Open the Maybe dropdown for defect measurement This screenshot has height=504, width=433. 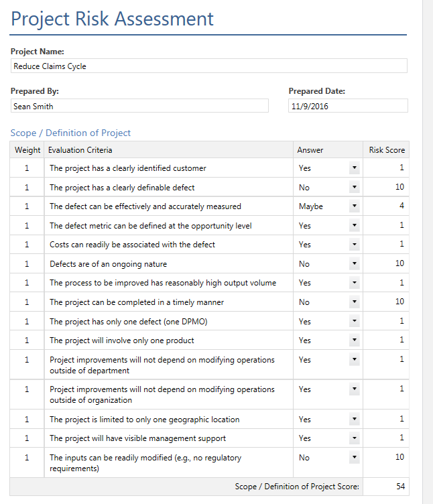354,206
